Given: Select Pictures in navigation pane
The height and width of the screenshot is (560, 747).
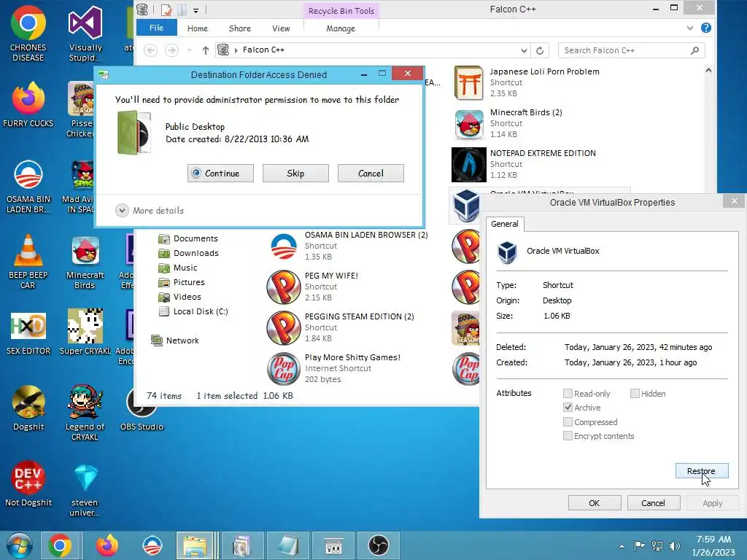Looking at the screenshot, I should coord(182,282).
